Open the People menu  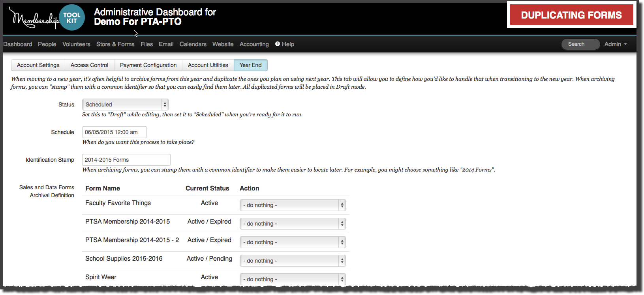(x=47, y=44)
